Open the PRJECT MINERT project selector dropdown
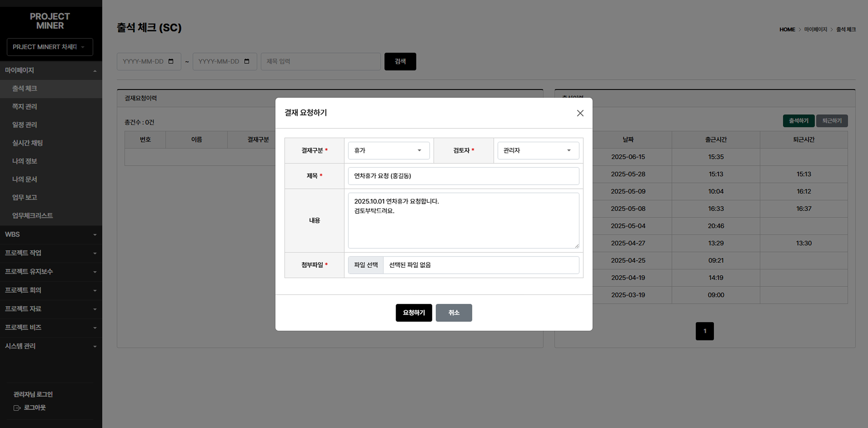The image size is (868, 428). point(50,47)
